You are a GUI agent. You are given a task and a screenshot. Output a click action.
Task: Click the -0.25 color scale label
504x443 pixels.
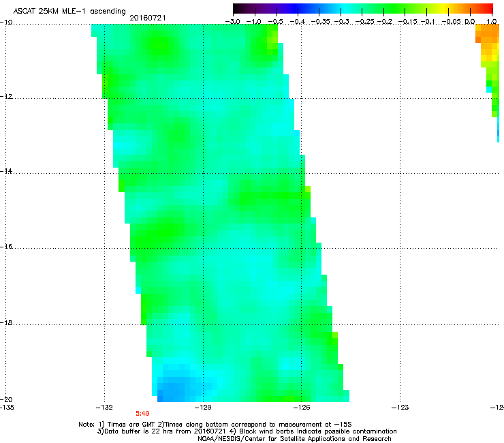pyautogui.click(x=365, y=22)
